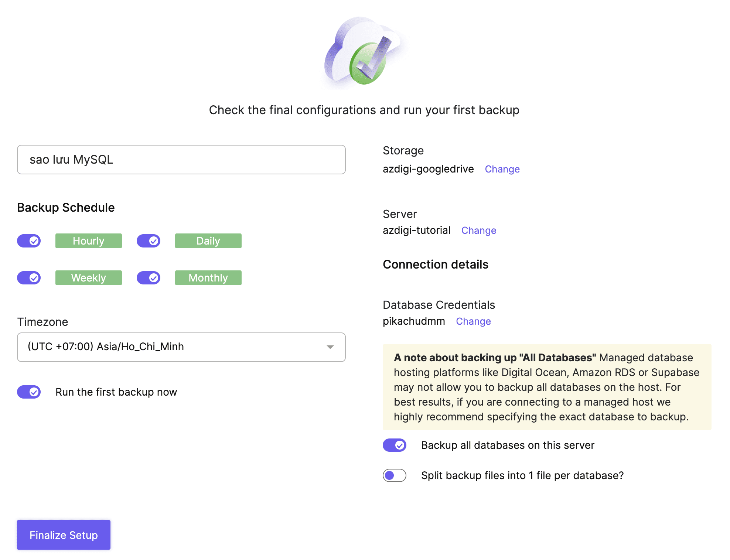Viewport: 730px width, 560px height.
Task: Disable Backup all databases on this server
Action: pyautogui.click(x=395, y=445)
